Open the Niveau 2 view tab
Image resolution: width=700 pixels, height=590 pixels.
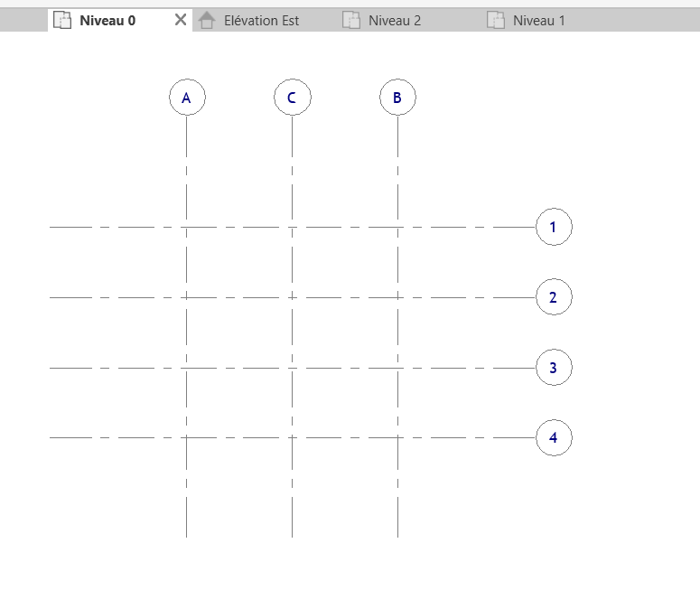[x=395, y=20]
